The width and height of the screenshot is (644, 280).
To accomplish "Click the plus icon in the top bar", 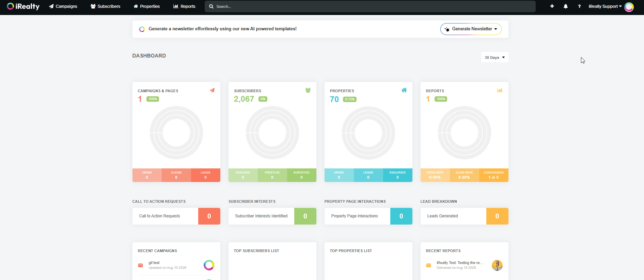I will coord(552,6).
